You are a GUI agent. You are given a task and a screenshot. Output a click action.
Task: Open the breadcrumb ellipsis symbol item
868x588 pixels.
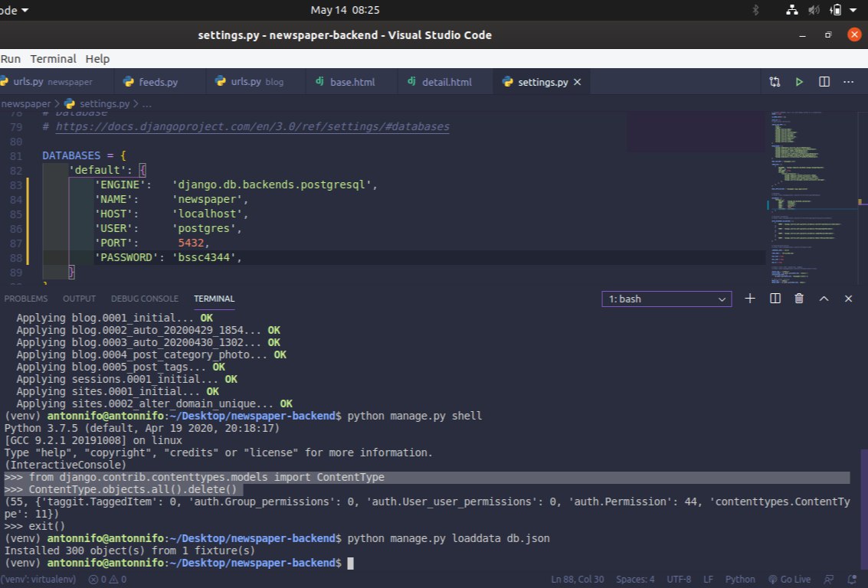(x=146, y=103)
